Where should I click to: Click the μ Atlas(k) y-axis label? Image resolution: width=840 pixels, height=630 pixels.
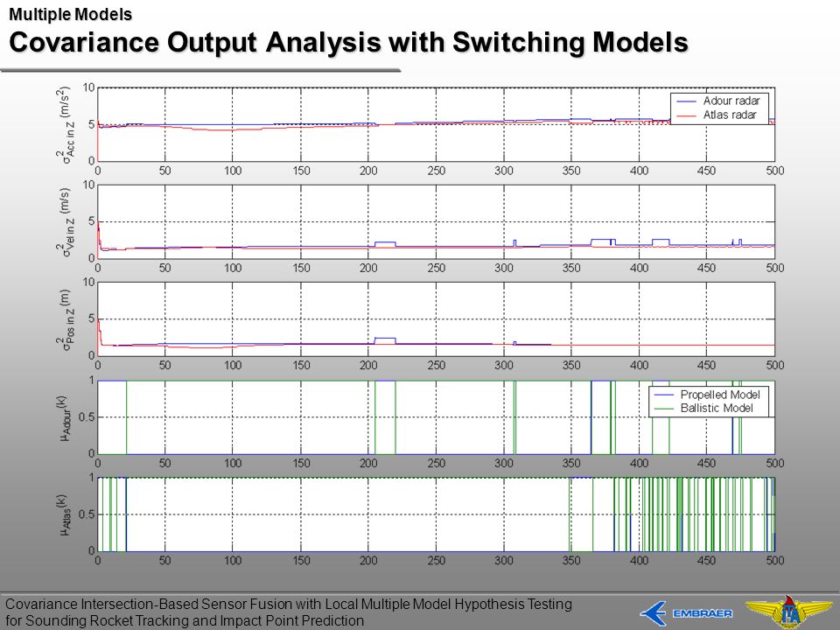coord(64,514)
